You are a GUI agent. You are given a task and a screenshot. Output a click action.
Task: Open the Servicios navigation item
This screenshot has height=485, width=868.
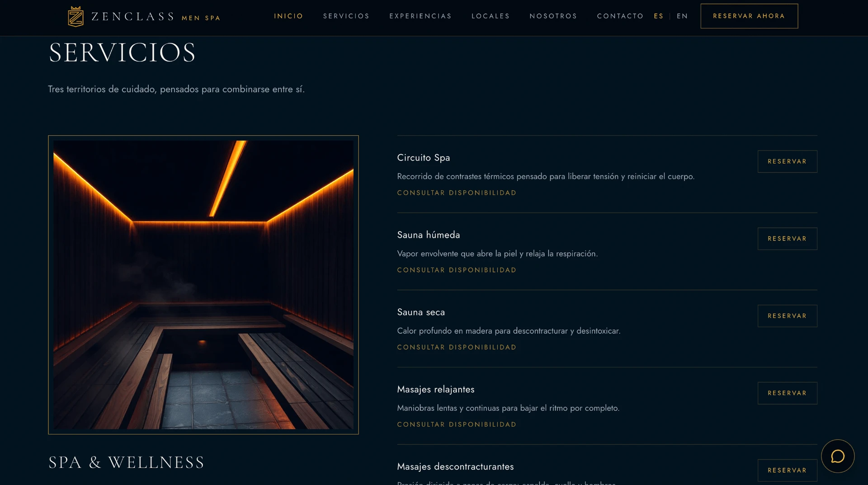(x=346, y=16)
